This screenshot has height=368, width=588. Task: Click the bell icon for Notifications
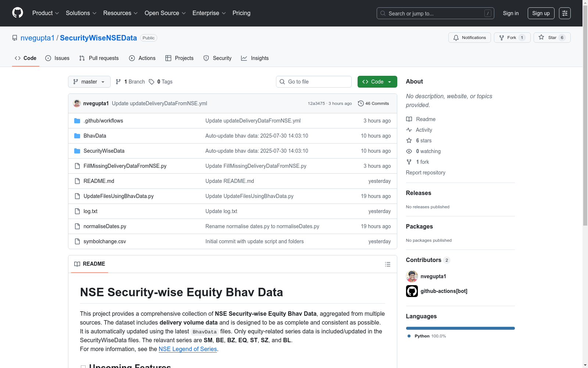point(456,38)
